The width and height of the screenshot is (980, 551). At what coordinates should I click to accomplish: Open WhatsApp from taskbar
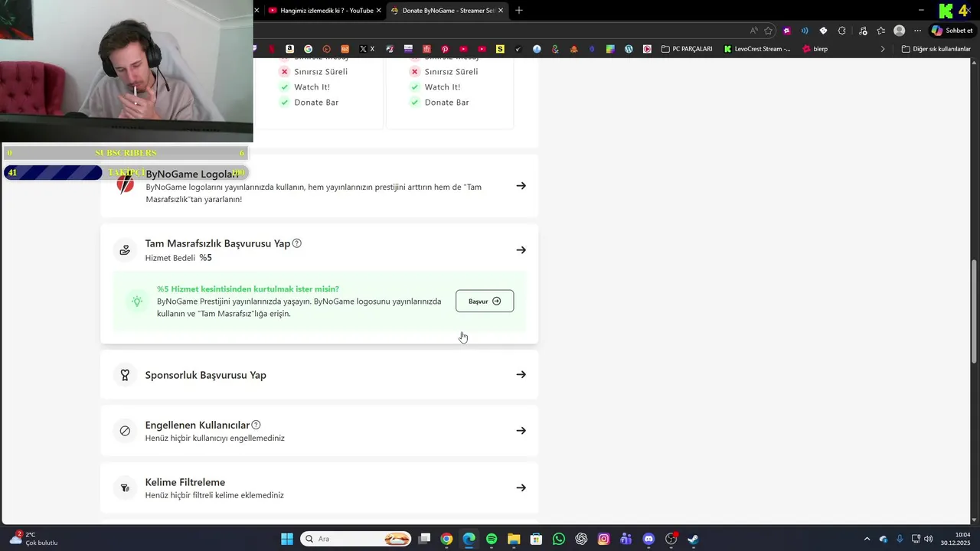pyautogui.click(x=559, y=539)
